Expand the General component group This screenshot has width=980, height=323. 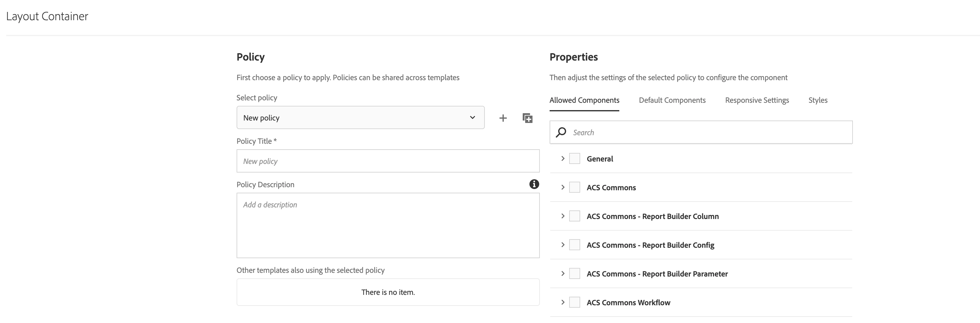pyautogui.click(x=563, y=158)
